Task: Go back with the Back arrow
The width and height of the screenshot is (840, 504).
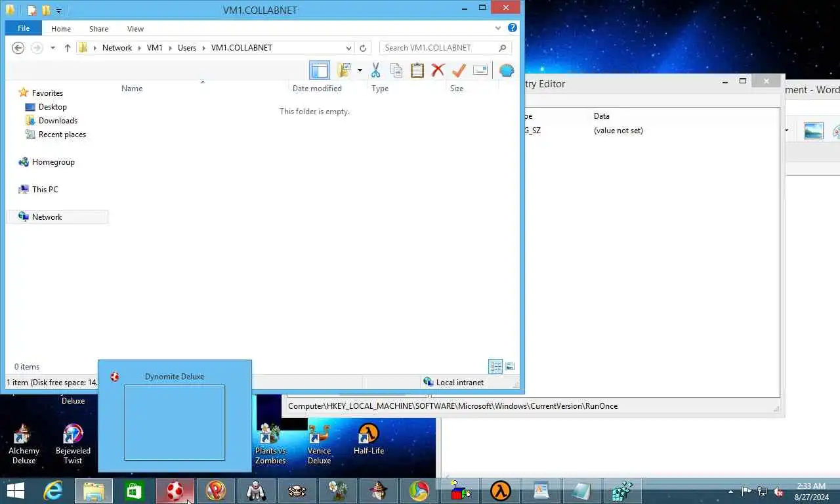Action: [x=18, y=47]
